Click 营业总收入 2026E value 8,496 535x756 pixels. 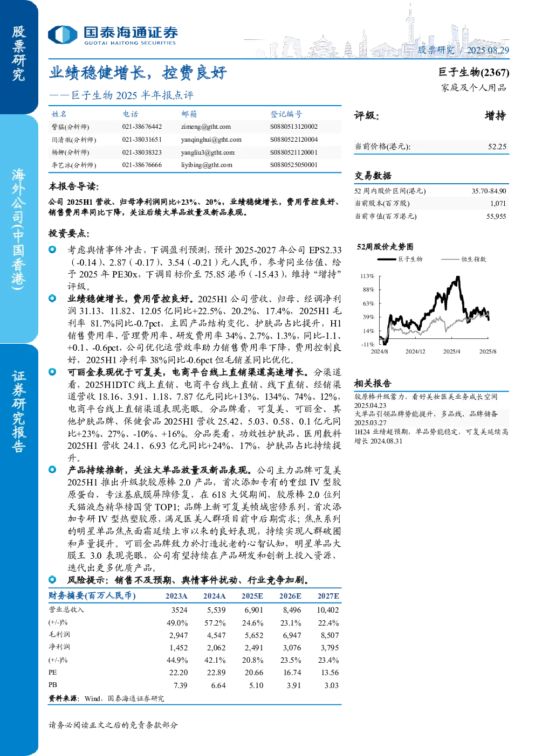(292, 610)
